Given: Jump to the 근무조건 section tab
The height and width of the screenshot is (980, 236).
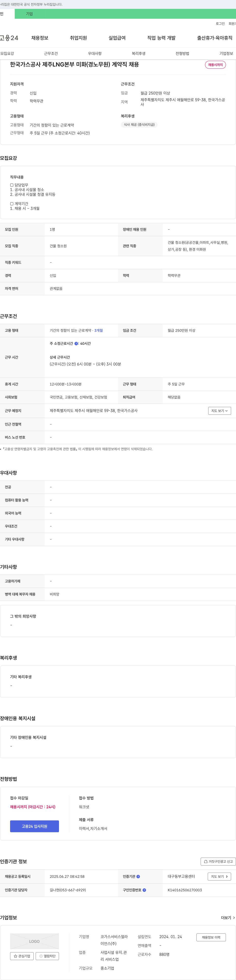Looking at the screenshot, I should 51,54.
